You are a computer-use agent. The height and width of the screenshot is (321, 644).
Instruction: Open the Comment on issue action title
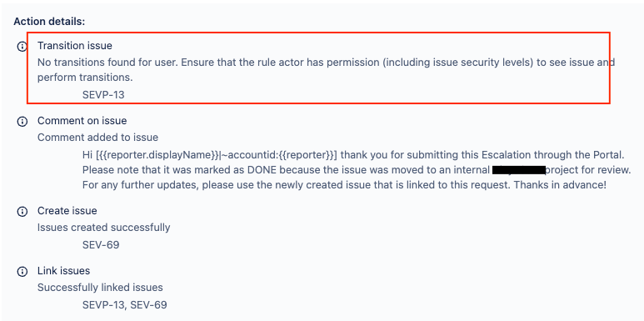pyautogui.click(x=82, y=121)
